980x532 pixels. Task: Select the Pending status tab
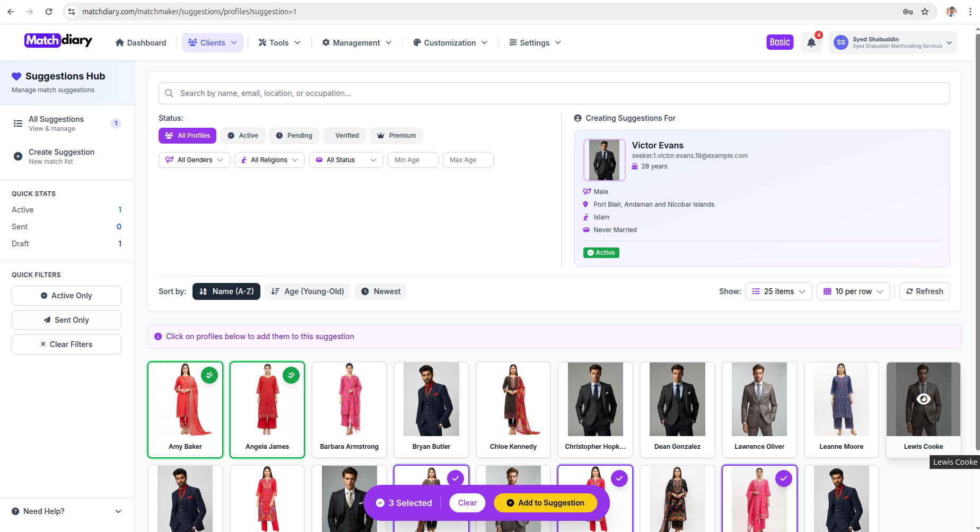click(294, 136)
